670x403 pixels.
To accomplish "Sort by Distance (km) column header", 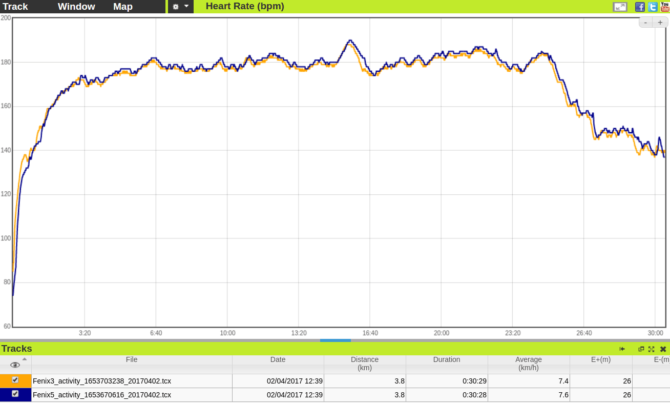I will click(x=364, y=364).
